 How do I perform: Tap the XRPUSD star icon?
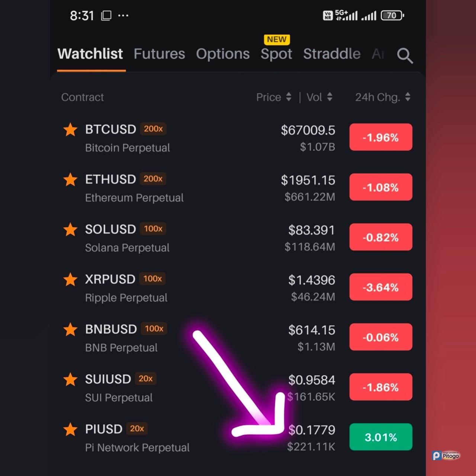point(70,279)
